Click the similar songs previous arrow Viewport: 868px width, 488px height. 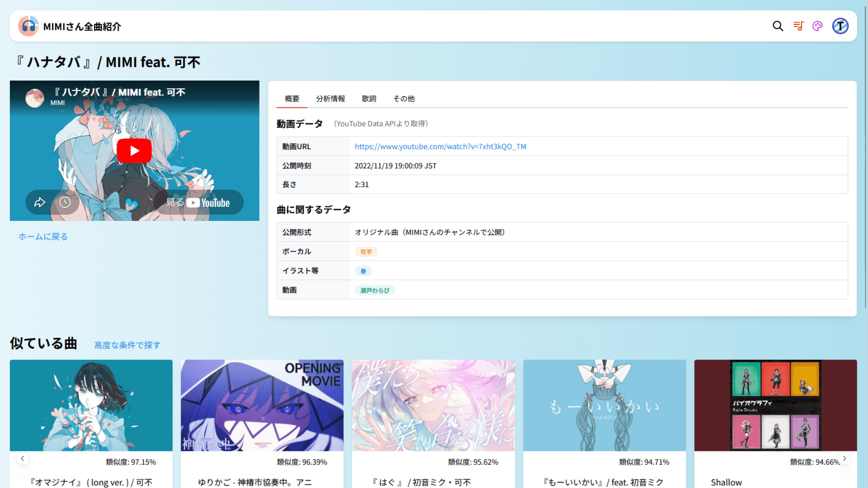(23, 458)
